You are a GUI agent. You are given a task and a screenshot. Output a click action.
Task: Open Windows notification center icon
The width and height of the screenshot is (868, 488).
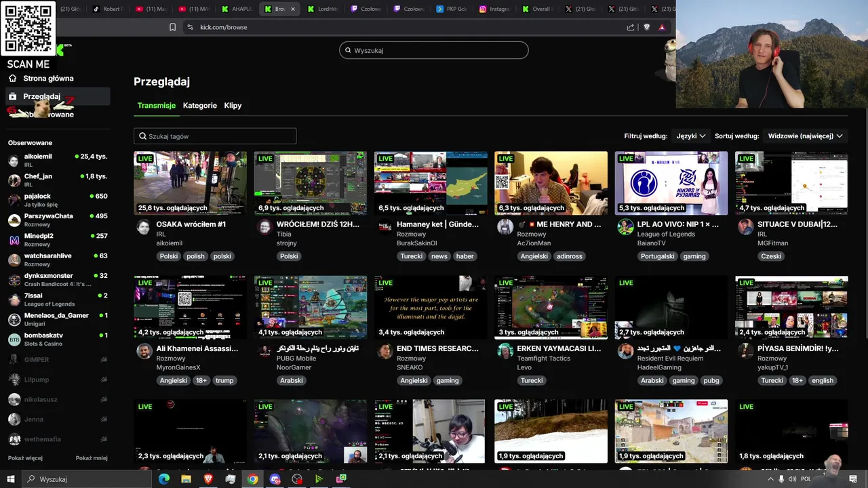(853, 479)
